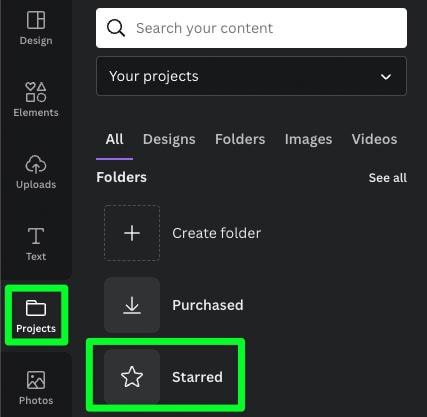The width and height of the screenshot is (427, 417).
Task: Switch to the Designs tab
Action: 169,139
